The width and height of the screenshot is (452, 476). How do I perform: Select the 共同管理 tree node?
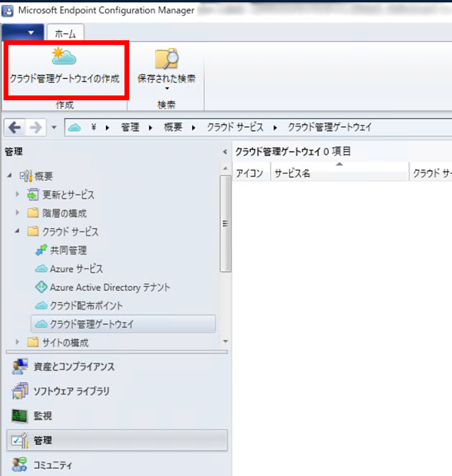click(69, 250)
